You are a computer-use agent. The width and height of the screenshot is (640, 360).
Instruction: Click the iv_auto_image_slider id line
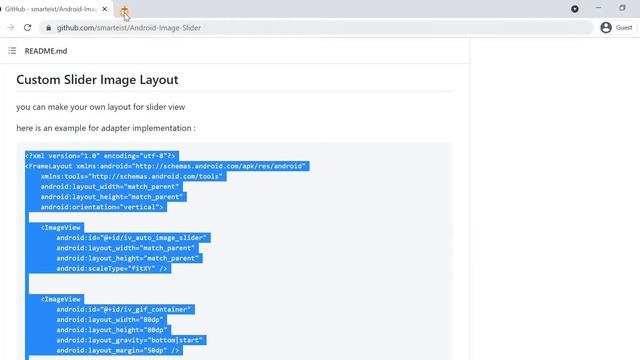[133, 238]
